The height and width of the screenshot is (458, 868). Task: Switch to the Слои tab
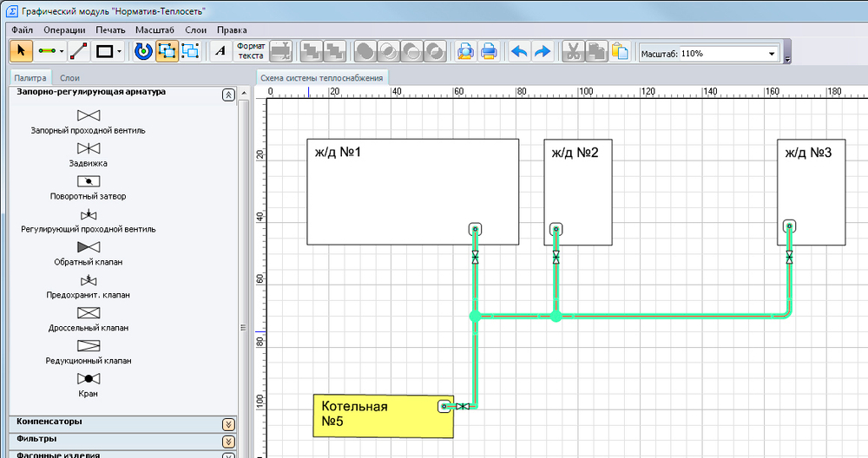[69, 78]
